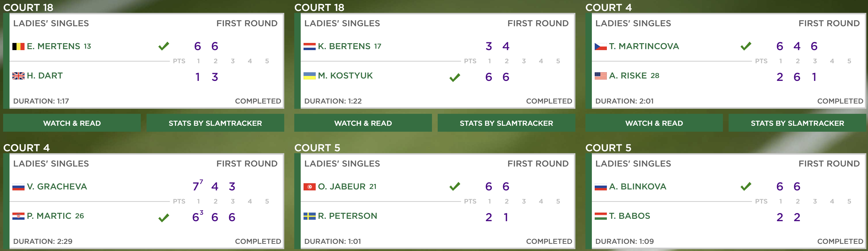The image size is (868, 251).
Task: Click the British flag next to H. Dart
Action: tap(19, 76)
